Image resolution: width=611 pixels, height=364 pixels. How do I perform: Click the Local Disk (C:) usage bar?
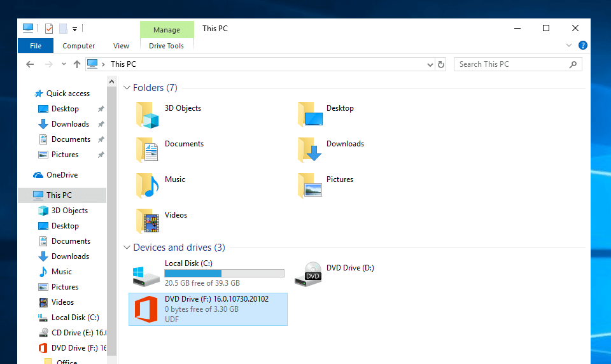[225, 274]
